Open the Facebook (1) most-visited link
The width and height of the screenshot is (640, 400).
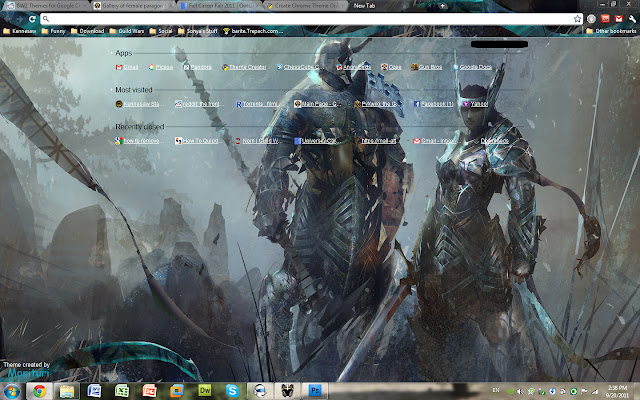pyautogui.click(x=433, y=104)
